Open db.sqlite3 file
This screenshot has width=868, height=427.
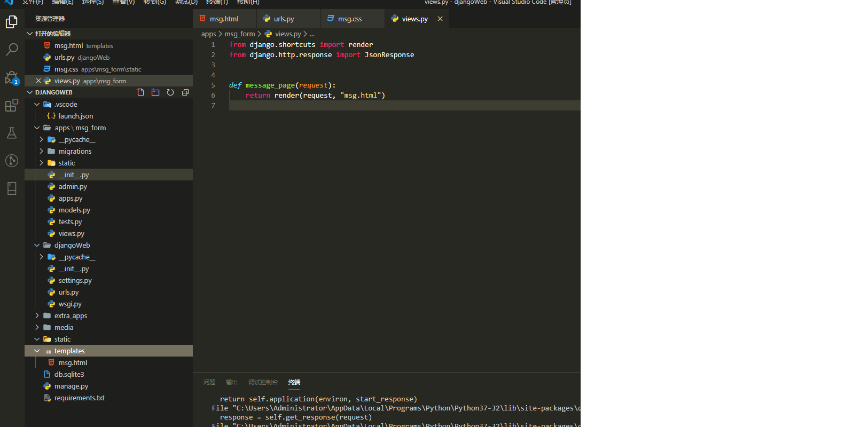click(x=108, y=374)
